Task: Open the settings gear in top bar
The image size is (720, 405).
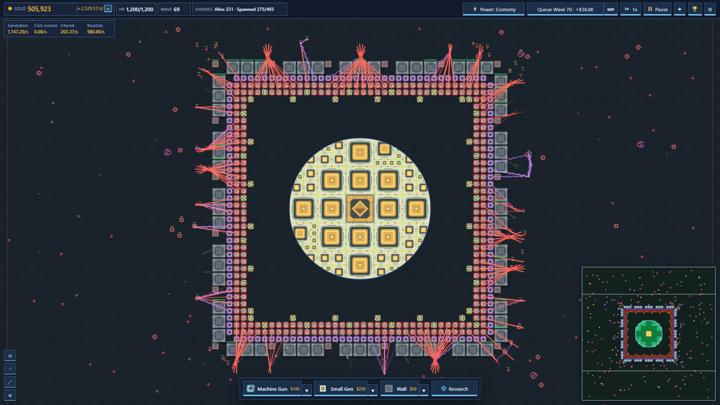Action: click(710, 9)
